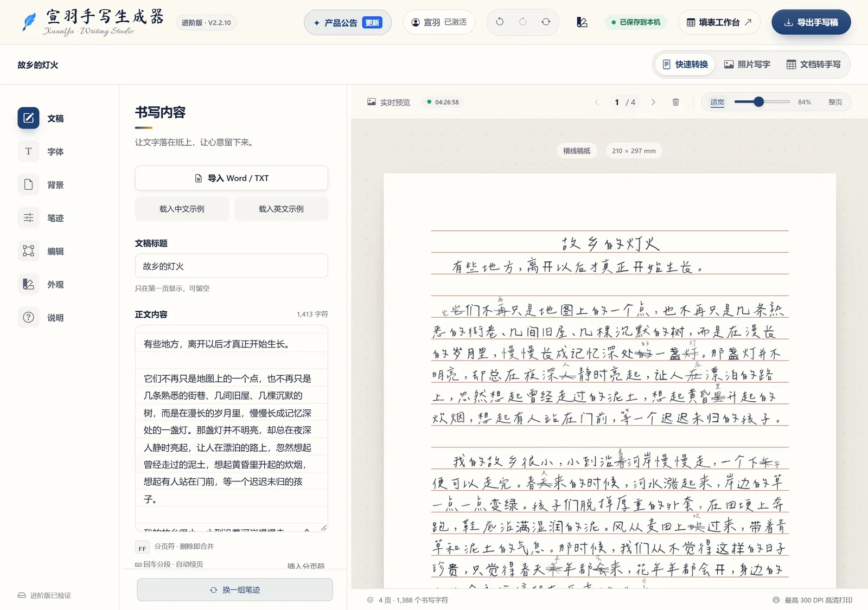Screen dimensions: 868x610
Task: Switch to the 文档转手写 tab
Action: point(813,65)
